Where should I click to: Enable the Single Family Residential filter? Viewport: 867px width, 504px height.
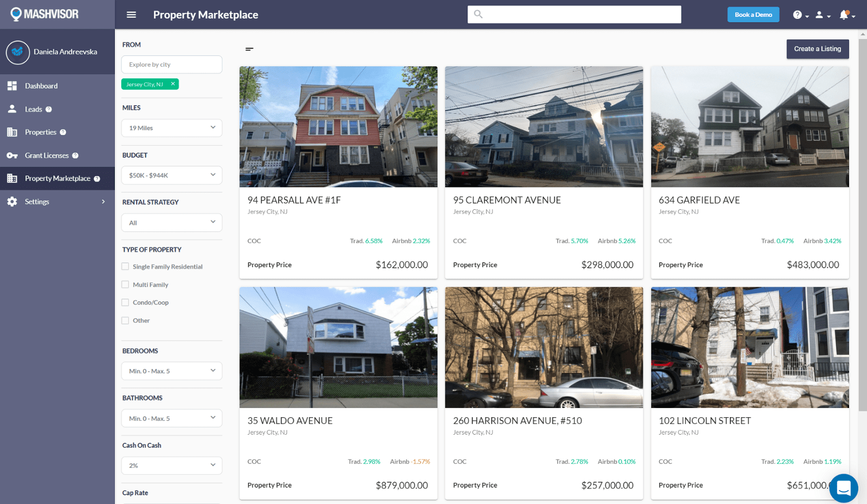[125, 266]
